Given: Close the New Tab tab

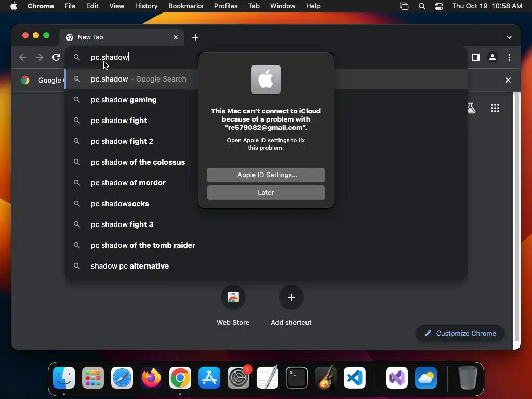Looking at the screenshot, I should (x=176, y=37).
